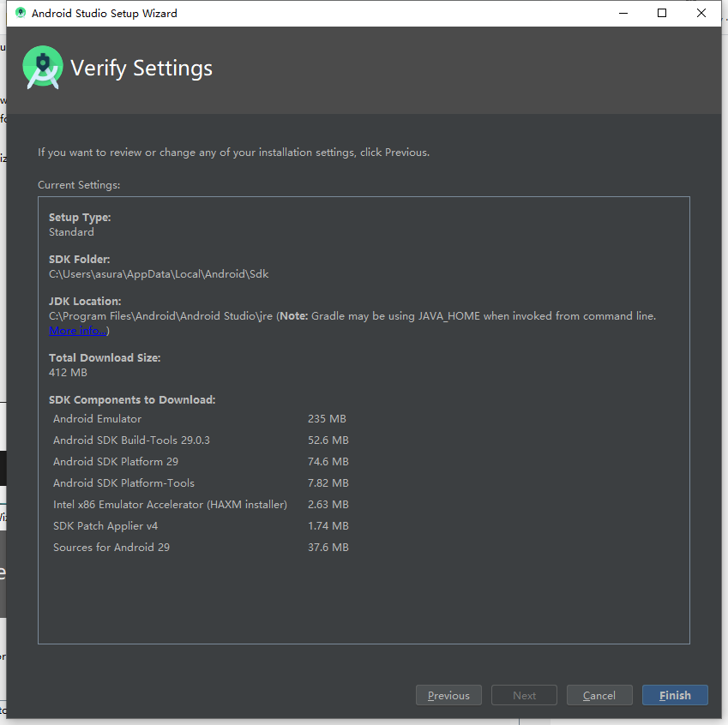Click the Android SDK Platform 29 entry
The width and height of the screenshot is (728, 725).
click(x=115, y=462)
